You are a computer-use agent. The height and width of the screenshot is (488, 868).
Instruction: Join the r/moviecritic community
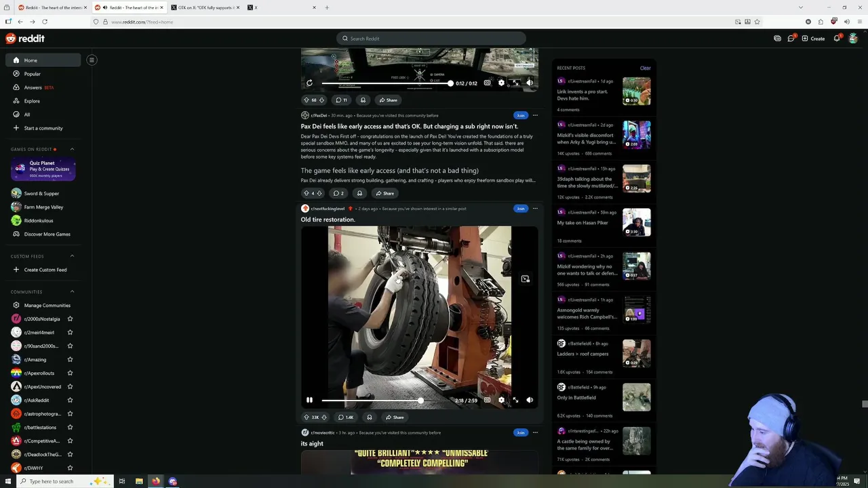tap(520, 432)
